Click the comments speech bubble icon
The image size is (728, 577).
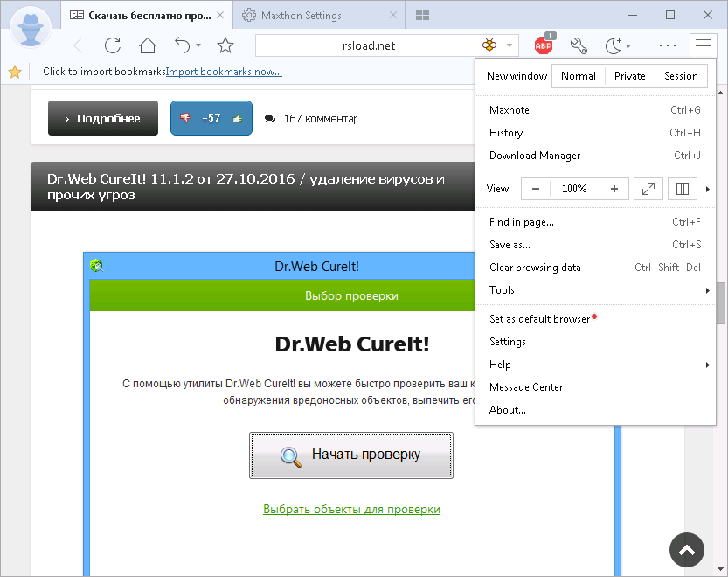(x=270, y=119)
